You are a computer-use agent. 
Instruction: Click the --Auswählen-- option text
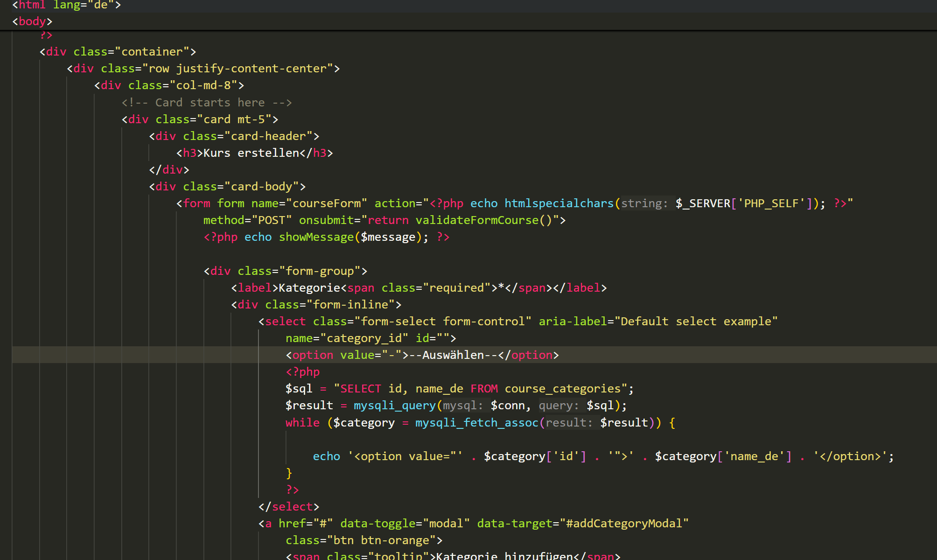point(453,355)
